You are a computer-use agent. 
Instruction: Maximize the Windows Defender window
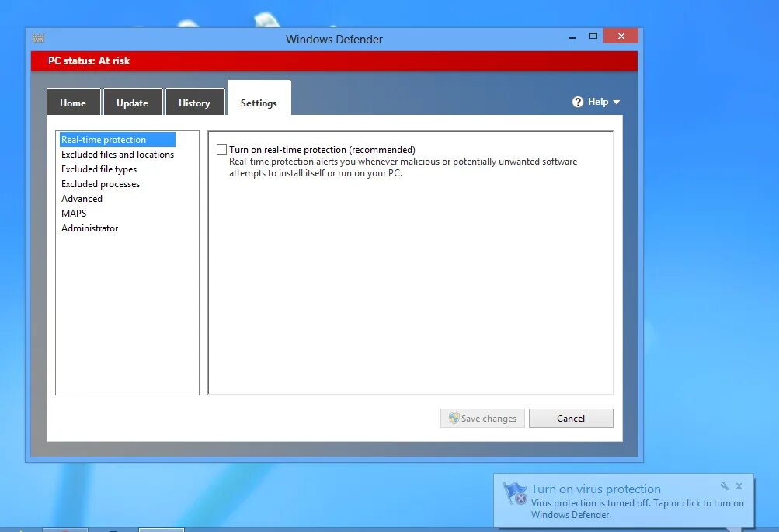tap(593, 37)
